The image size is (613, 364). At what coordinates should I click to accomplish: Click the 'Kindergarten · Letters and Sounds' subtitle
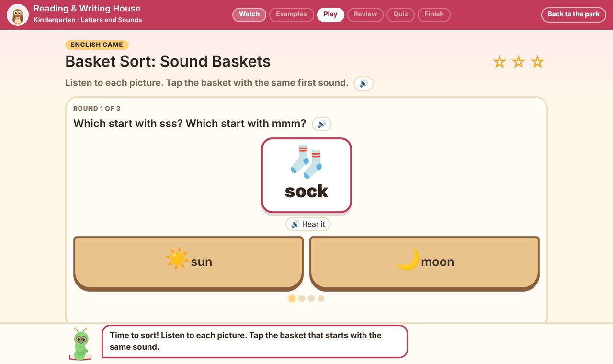coord(88,20)
